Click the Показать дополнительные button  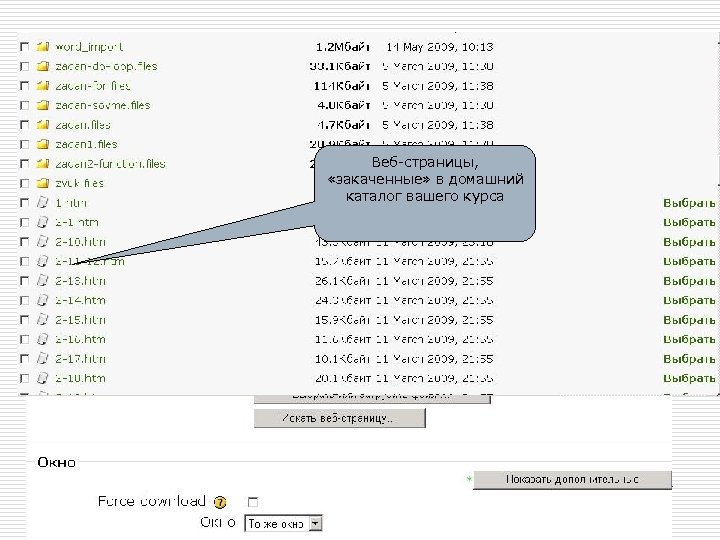[x=572, y=479]
